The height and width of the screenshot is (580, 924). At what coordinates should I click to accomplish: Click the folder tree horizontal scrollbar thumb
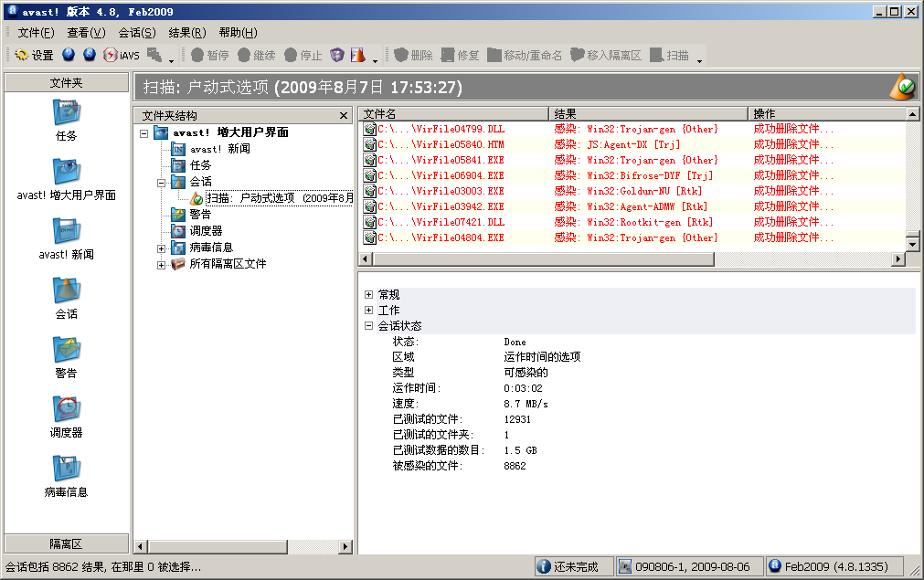pyautogui.click(x=217, y=547)
